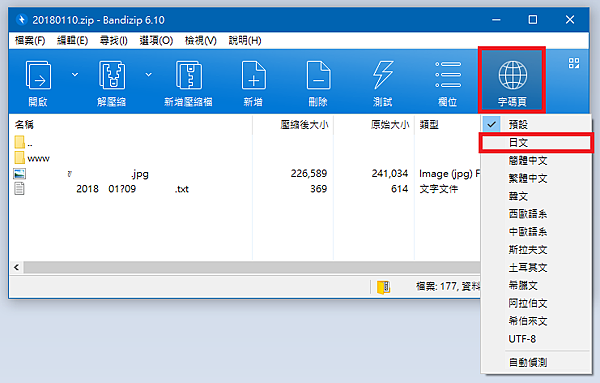Click the compressed size value 369
The image size is (600, 383).
(x=318, y=189)
